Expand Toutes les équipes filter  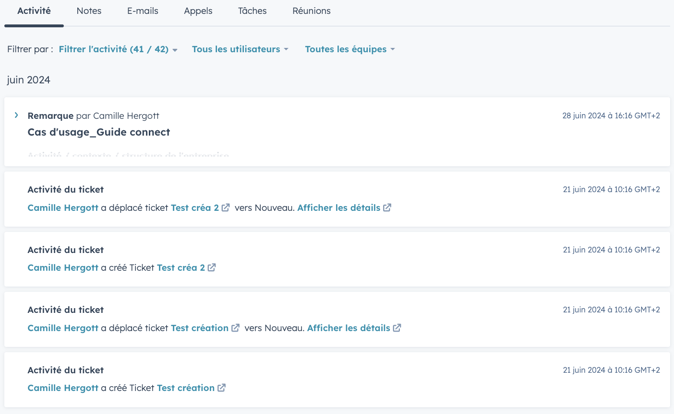pos(349,49)
